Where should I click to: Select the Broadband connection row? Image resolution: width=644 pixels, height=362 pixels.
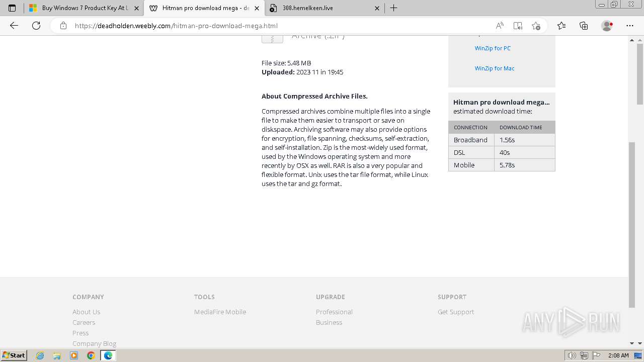[x=502, y=140]
